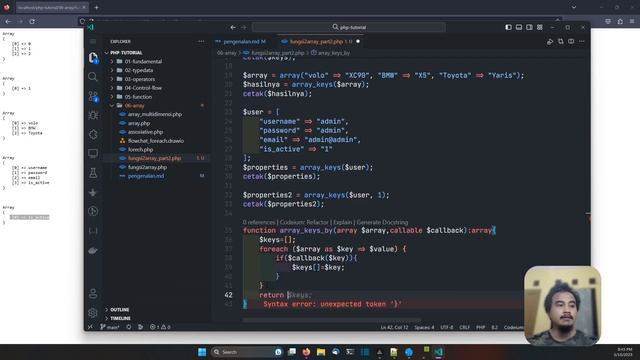The width and height of the screenshot is (640, 360).
Task: Click CRLF line ending in status bar
Action: [x=464, y=327]
